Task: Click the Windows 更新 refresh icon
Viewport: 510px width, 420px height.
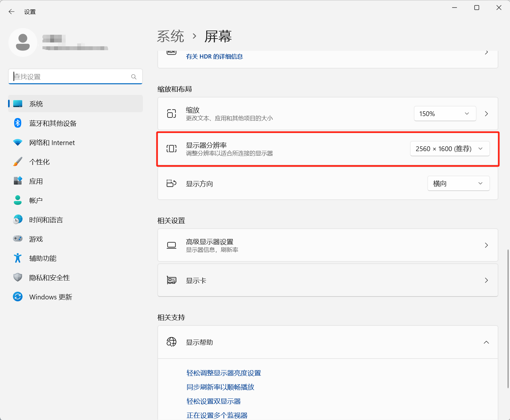Action: pyautogui.click(x=18, y=297)
